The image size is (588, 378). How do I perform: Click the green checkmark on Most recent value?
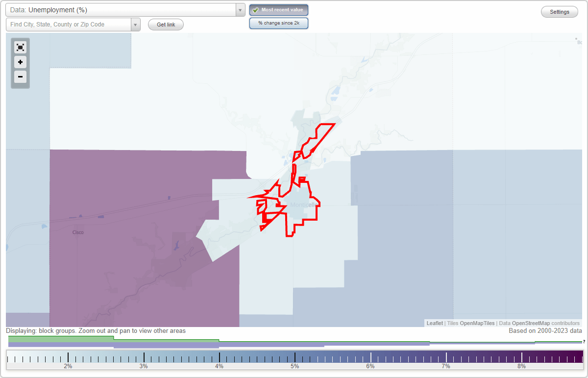pos(255,10)
